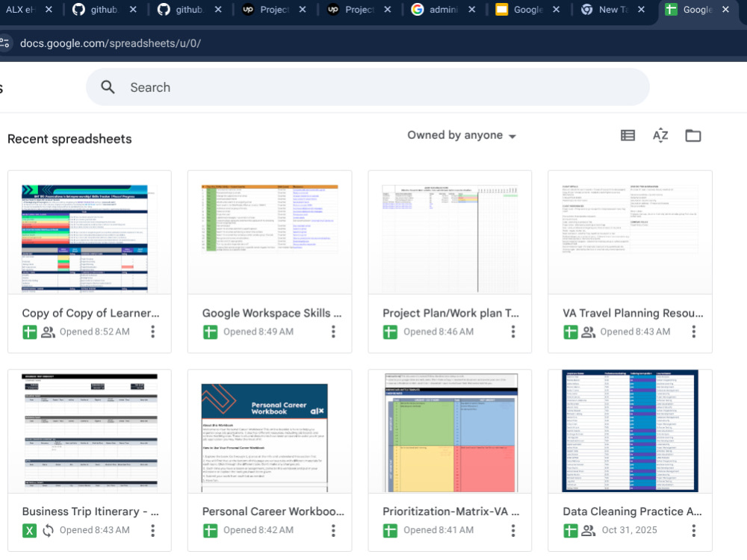This screenshot has height=560, width=747.
Task: Open Data Cleaning Practice spreadsheet title
Action: point(632,511)
